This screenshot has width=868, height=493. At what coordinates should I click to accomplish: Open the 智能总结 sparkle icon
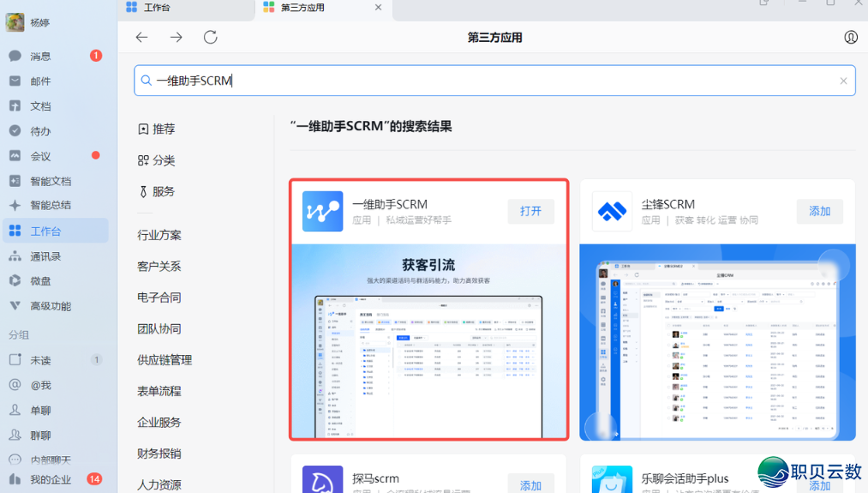(15, 205)
